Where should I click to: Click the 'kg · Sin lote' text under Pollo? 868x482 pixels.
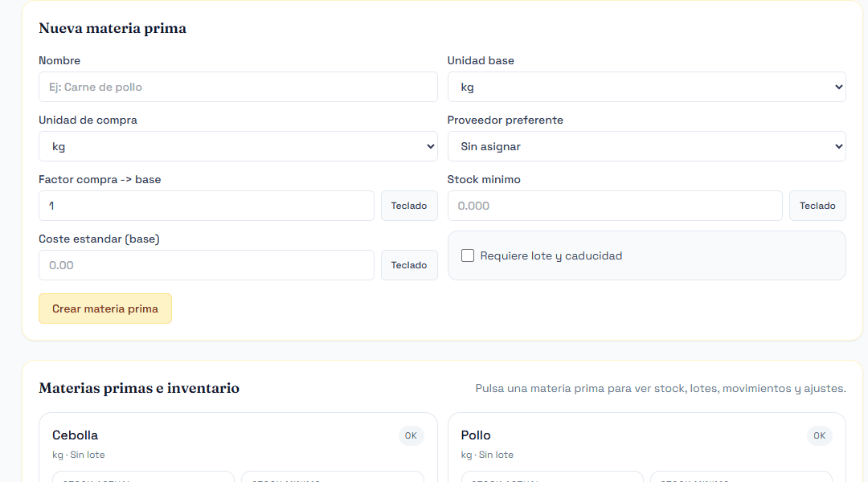(x=487, y=455)
